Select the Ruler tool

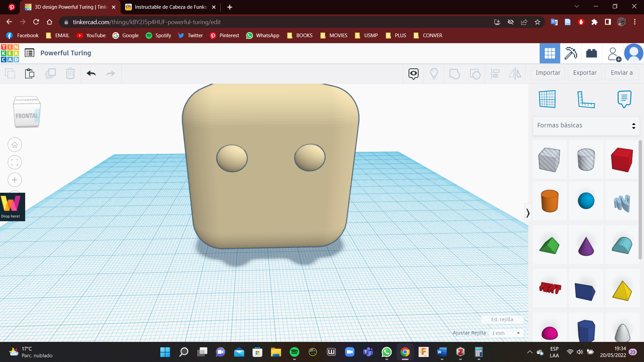tap(586, 99)
